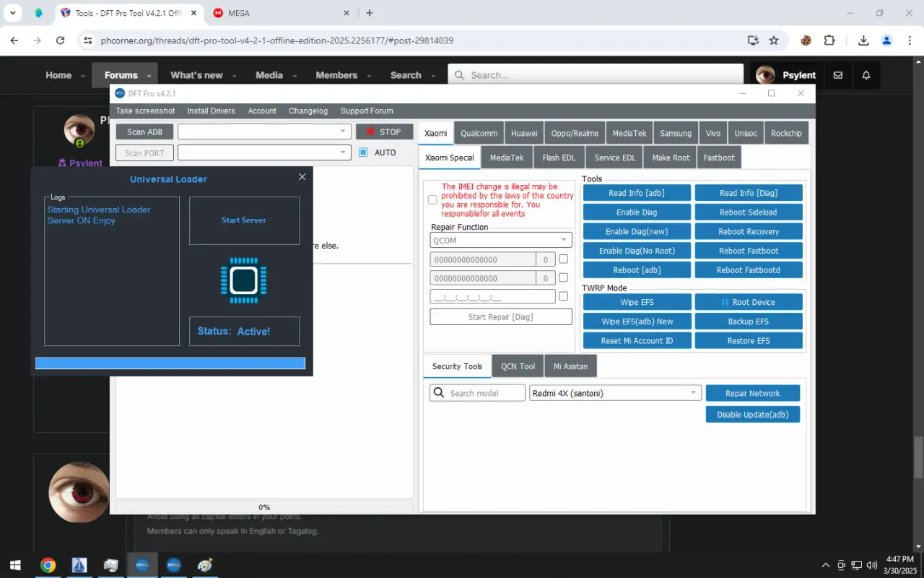Click the chip icon in Universal Loader

pos(244,280)
